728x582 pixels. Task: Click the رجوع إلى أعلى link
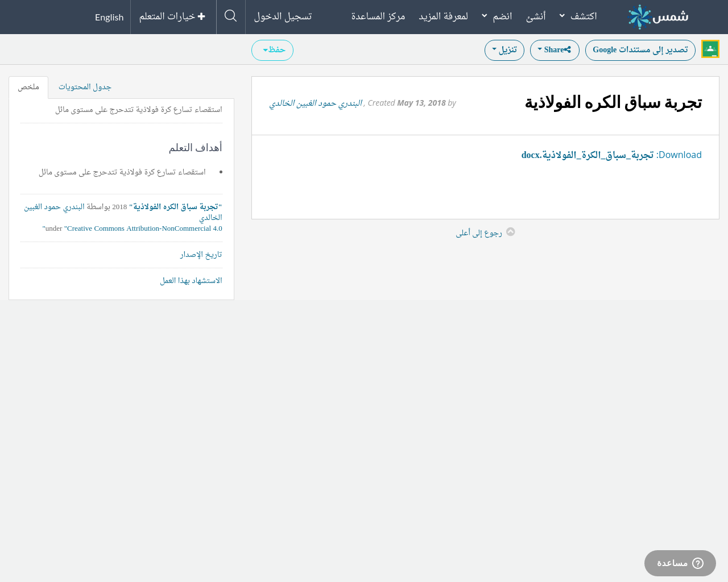click(x=479, y=232)
